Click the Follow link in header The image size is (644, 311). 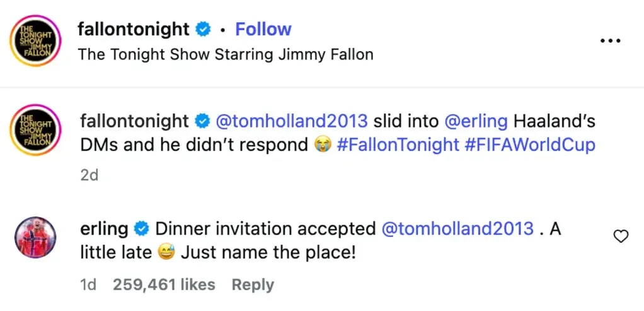coord(263,29)
